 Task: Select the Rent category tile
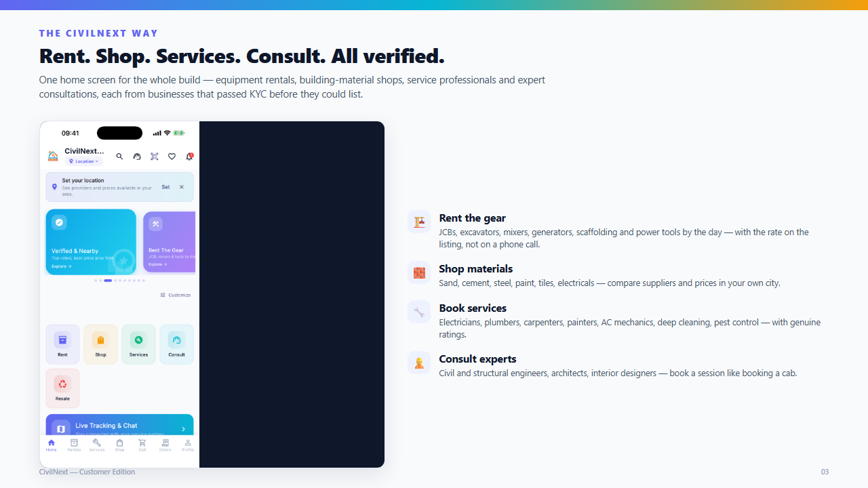[62, 344]
